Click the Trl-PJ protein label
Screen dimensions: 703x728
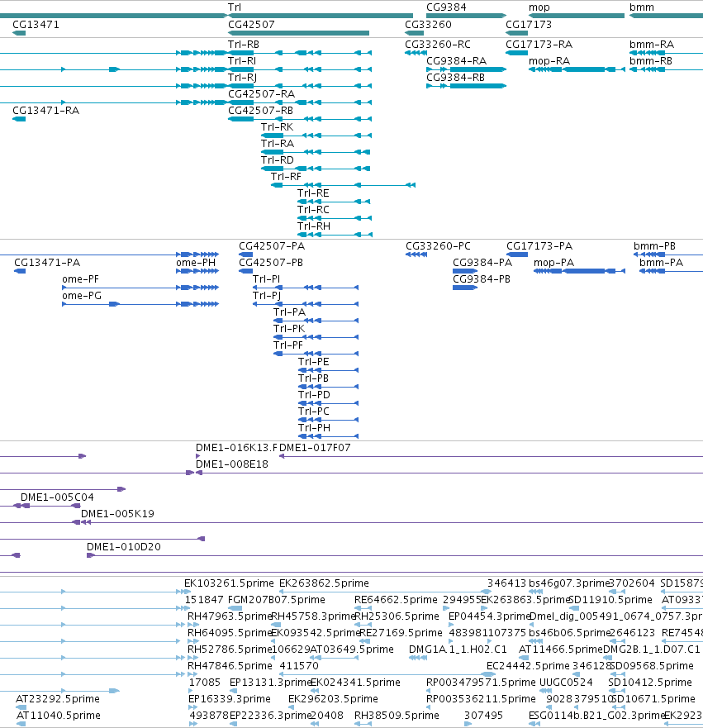tap(267, 296)
